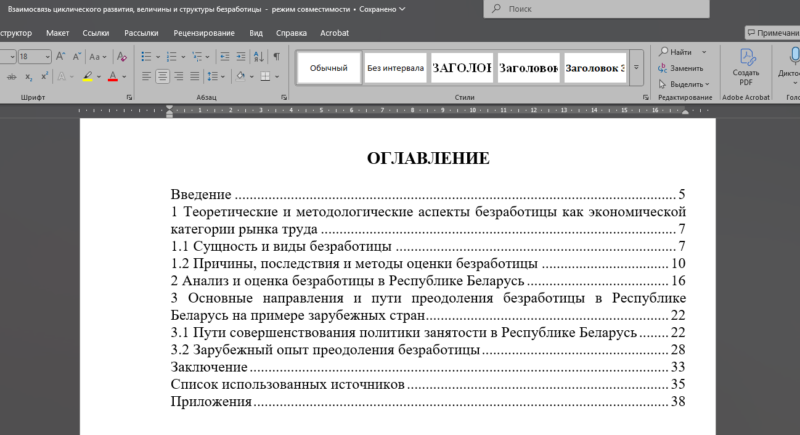
Task: Apply Обычный style
Action: pos(329,68)
